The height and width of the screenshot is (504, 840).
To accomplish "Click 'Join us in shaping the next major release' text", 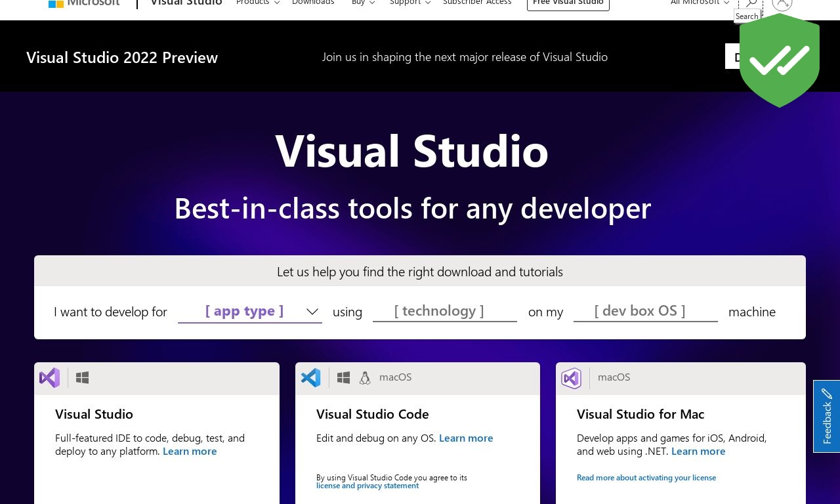I will [465, 57].
